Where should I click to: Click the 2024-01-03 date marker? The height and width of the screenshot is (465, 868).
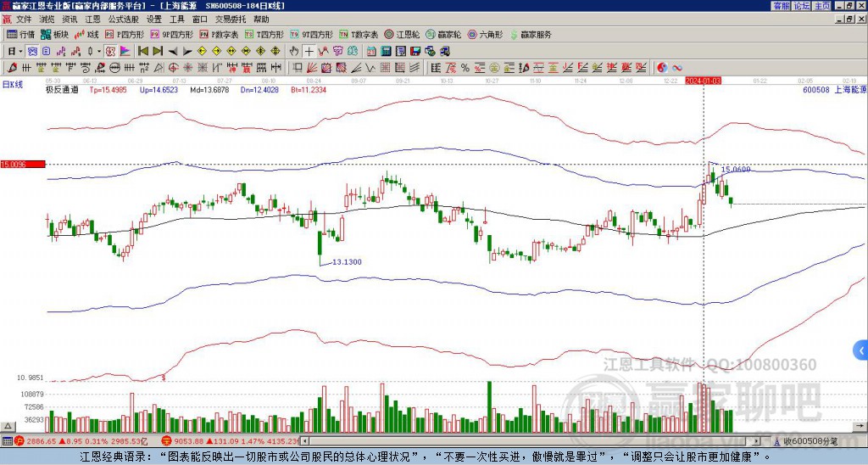(703, 81)
